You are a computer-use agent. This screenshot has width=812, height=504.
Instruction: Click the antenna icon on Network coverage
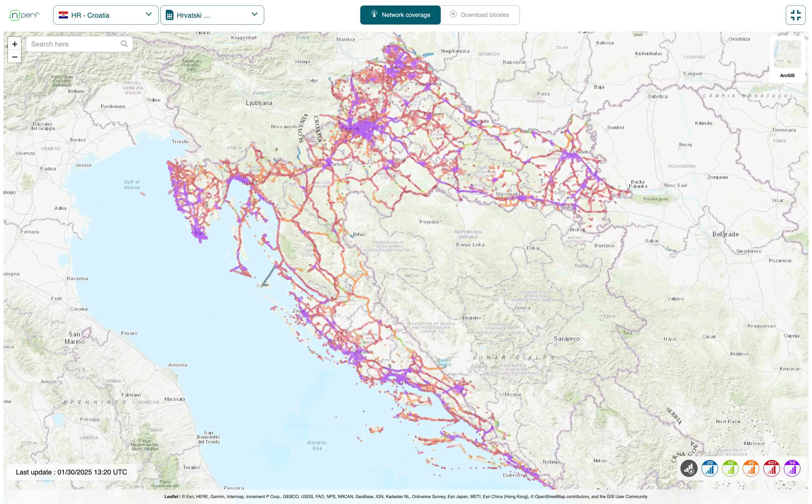pos(374,14)
